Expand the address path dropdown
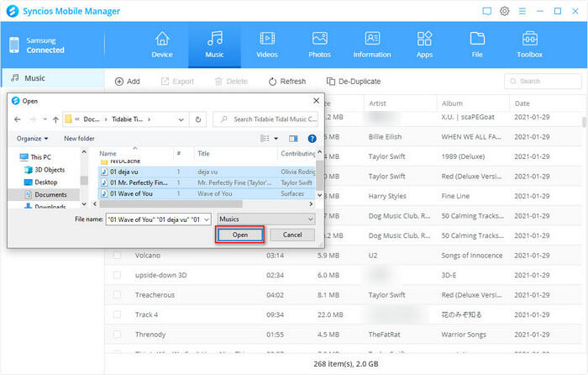588x375 pixels. pos(181,119)
